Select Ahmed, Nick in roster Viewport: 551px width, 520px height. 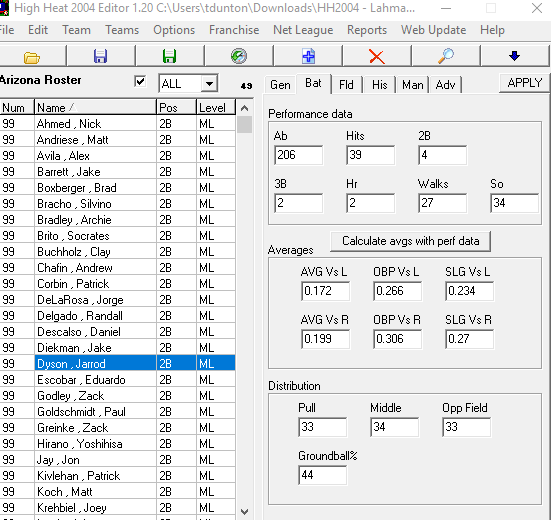(x=117, y=124)
